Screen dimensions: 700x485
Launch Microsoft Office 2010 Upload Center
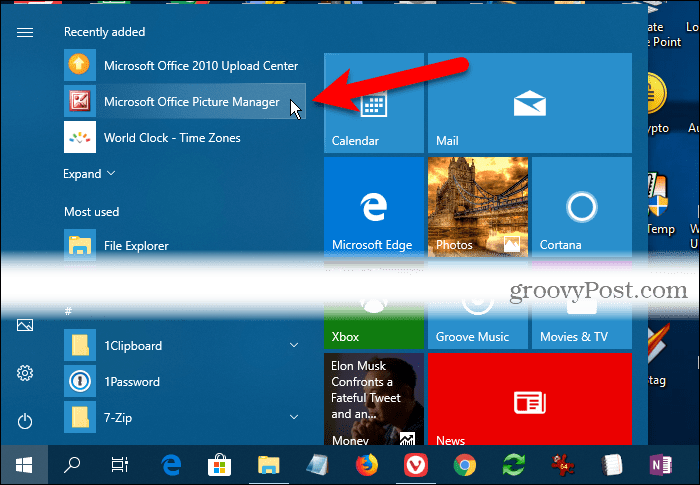(184, 65)
